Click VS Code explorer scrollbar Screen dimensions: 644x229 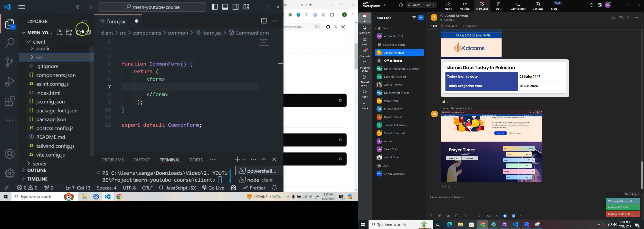pos(92,101)
